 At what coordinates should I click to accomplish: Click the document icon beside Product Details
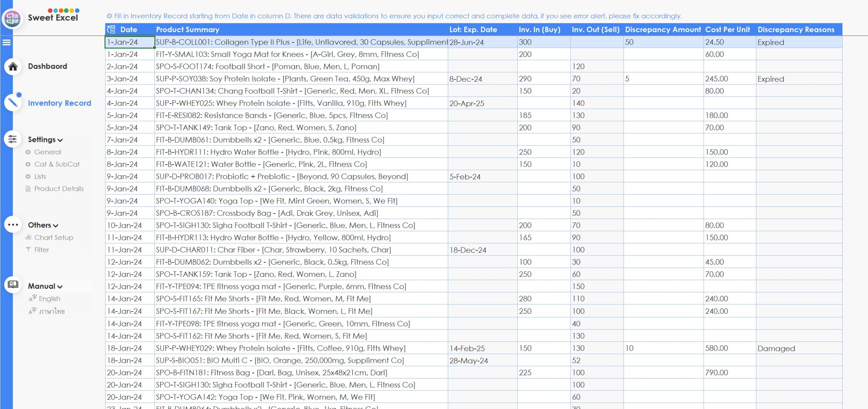click(x=28, y=189)
